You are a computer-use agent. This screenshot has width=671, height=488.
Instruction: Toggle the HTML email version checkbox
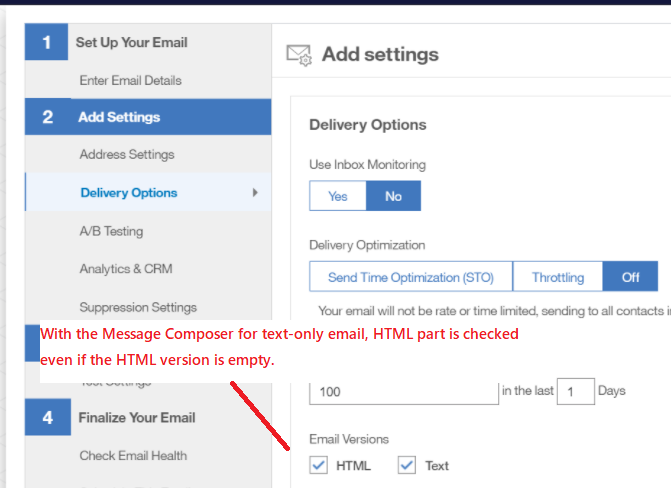[x=319, y=465]
